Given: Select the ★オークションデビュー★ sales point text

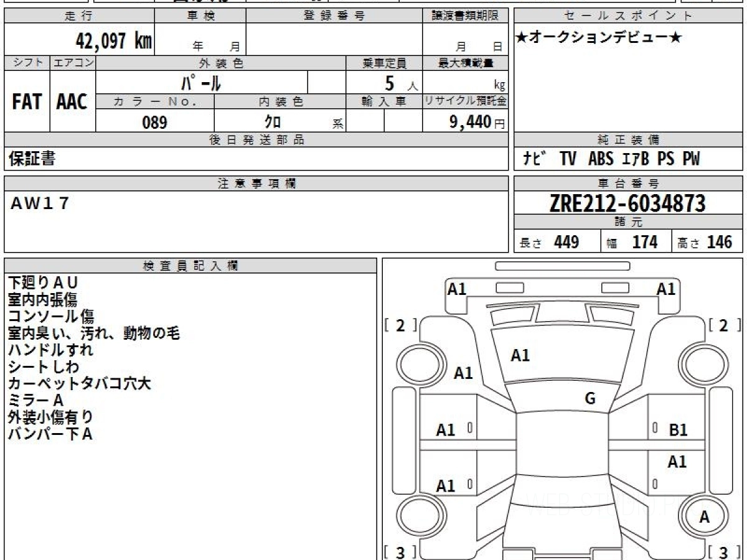Looking at the screenshot, I should (x=599, y=38).
